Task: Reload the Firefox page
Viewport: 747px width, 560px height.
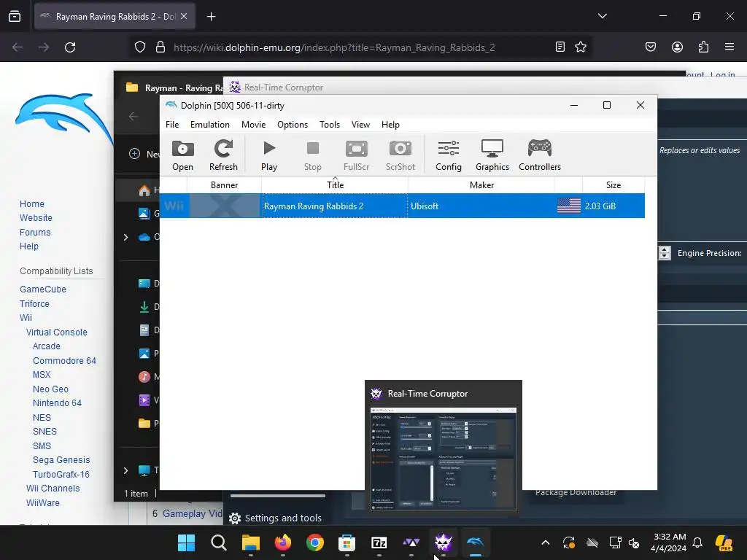Action: 70,47
